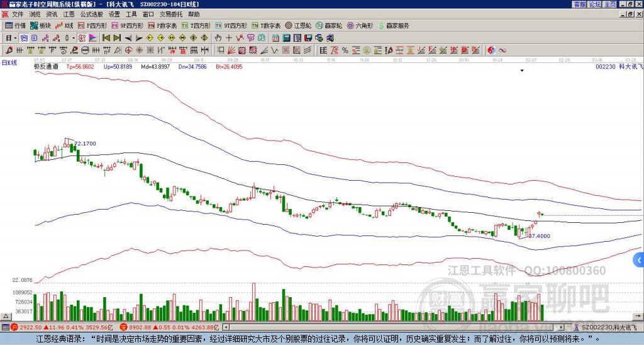This screenshot has width=644, height=345.
Task: Select the triangle angle drawing tool
Action: coord(118,50)
